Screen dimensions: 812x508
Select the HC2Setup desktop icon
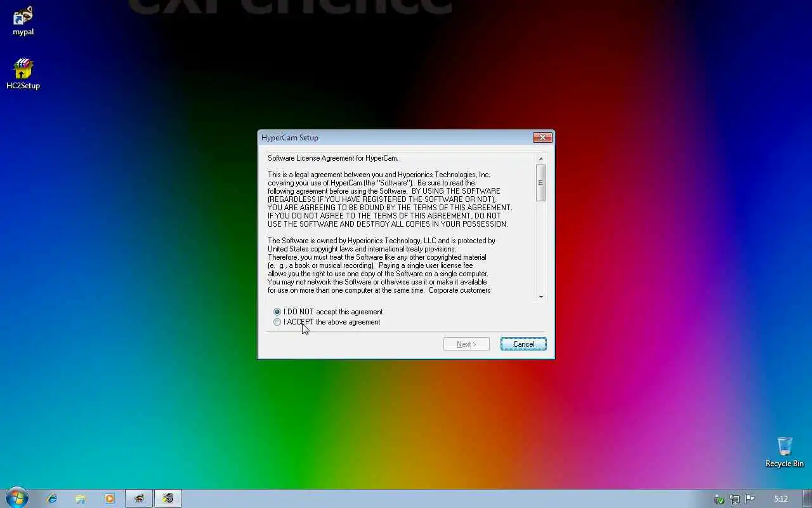[x=23, y=74]
